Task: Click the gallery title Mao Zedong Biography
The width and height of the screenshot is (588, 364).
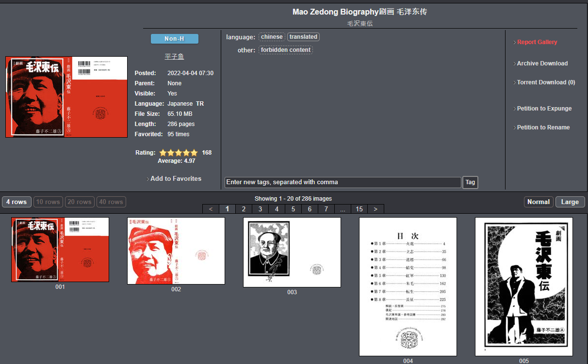Action: click(x=360, y=12)
